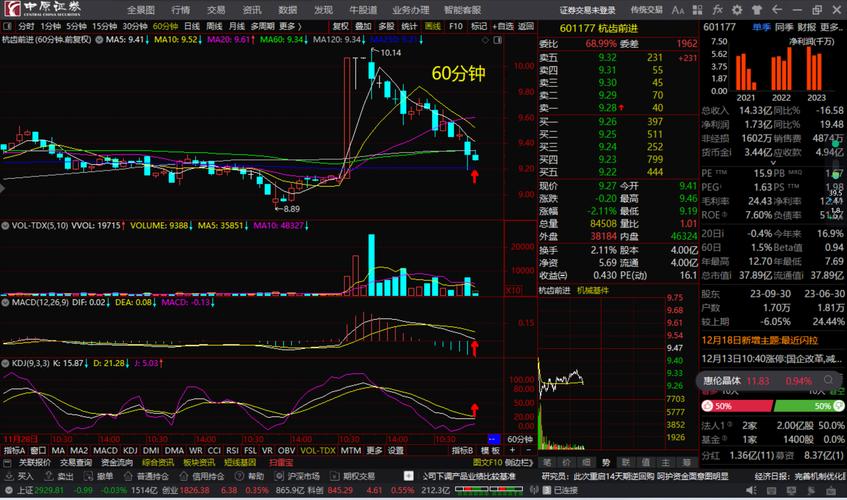Open the 指标A indicator dropdown
This screenshot has width=847, height=500.
click(14, 450)
